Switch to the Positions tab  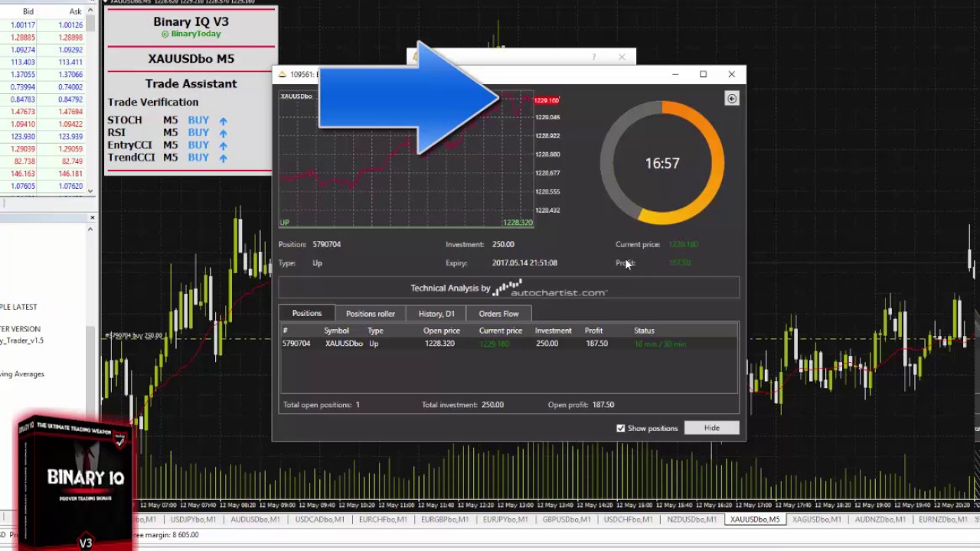coord(306,313)
